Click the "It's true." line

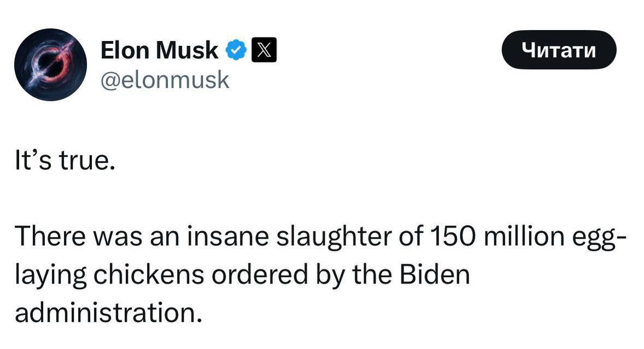[65, 163]
